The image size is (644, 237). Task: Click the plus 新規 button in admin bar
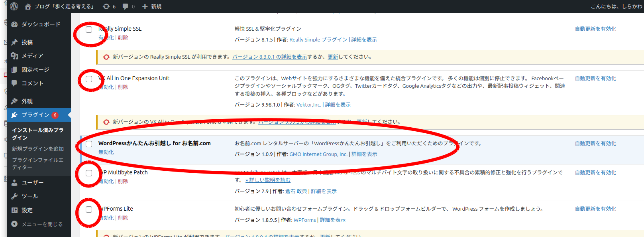(x=152, y=6)
